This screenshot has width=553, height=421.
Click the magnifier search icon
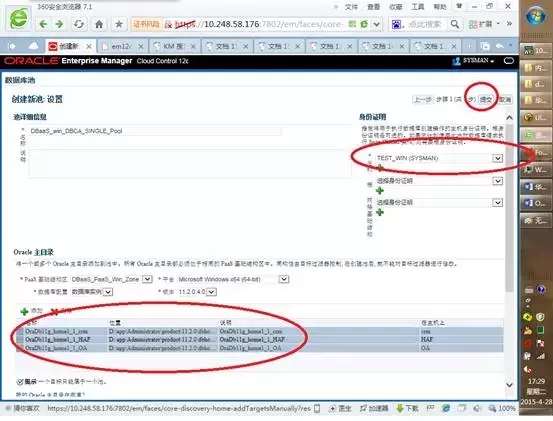click(455, 24)
